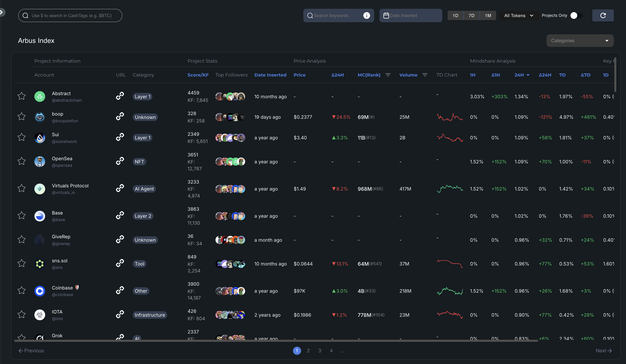Click the OpenSea project avatar

pyautogui.click(x=40, y=162)
